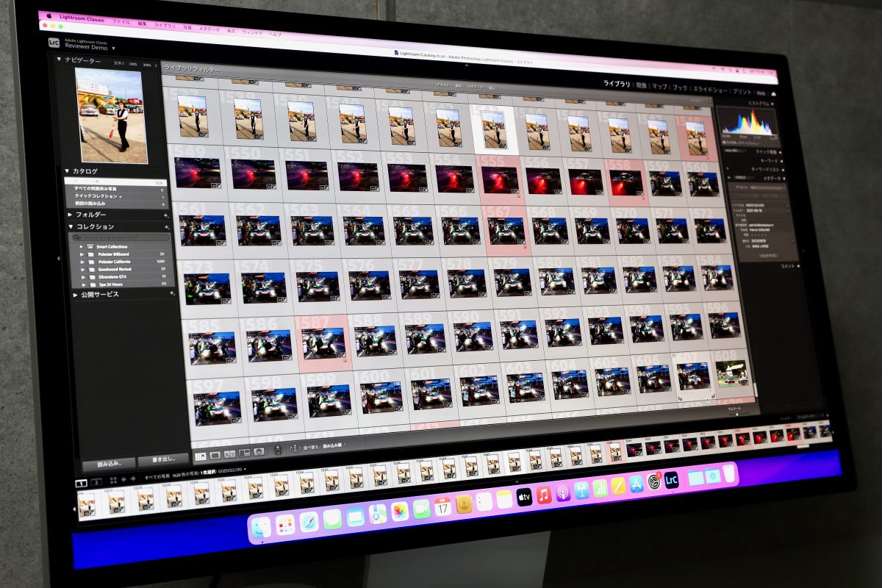The image size is (882, 588).
Task: Set navigator zoom to 100%
Action: point(133,64)
